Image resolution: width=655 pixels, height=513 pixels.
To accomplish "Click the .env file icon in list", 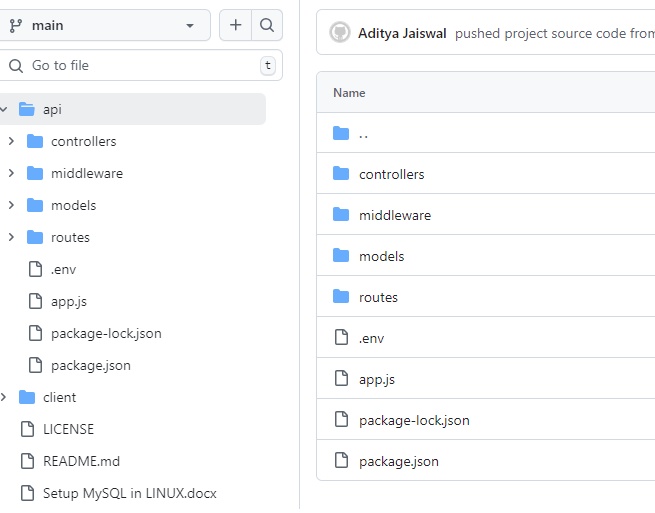I will coord(341,338).
